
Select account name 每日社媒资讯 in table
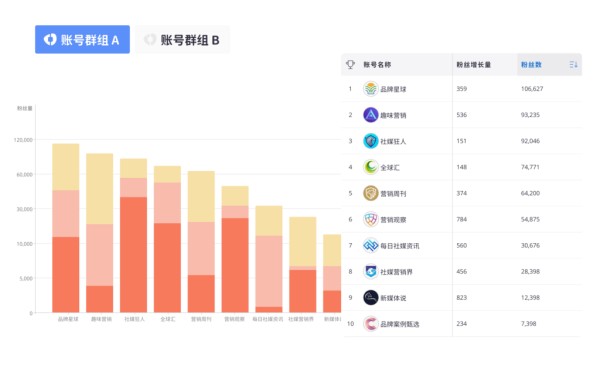point(399,246)
